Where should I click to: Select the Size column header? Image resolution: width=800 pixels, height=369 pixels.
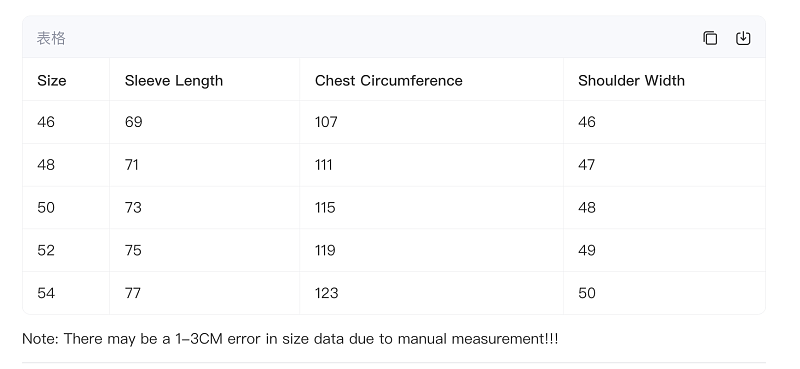click(x=66, y=80)
